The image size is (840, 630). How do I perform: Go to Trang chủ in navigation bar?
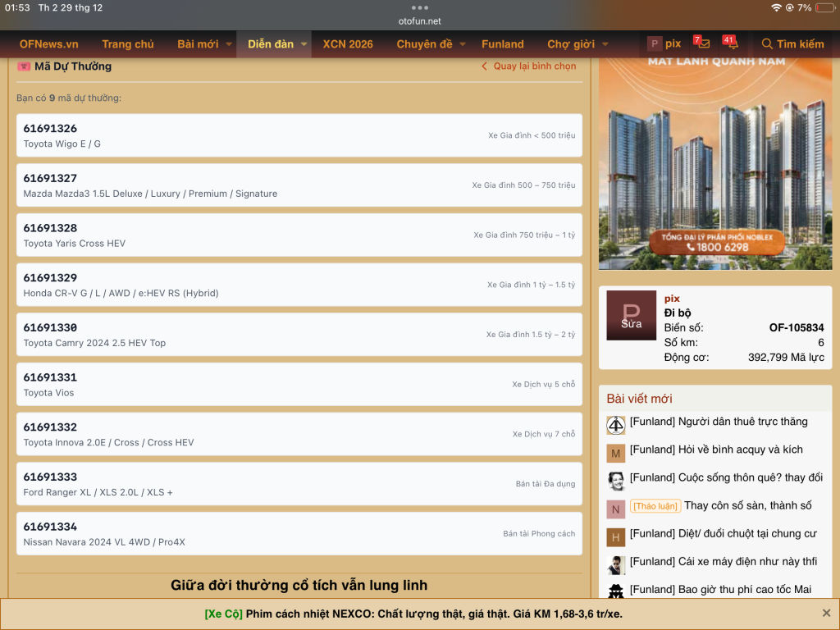128,44
